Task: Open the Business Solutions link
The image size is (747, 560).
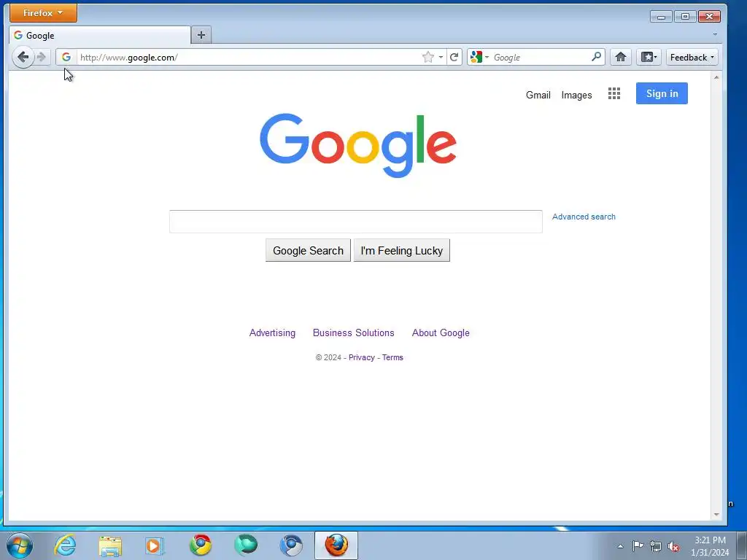Action: (x=354, y=332)
